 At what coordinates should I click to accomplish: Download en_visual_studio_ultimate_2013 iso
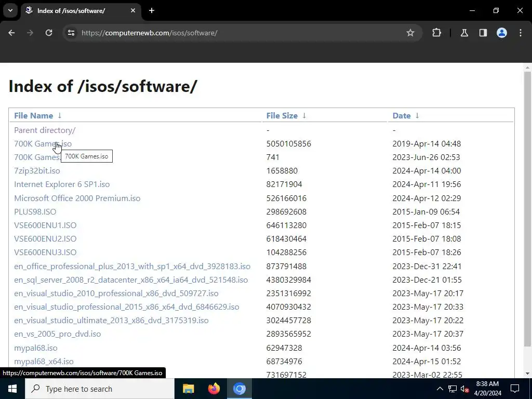click(x=111, y=321)
